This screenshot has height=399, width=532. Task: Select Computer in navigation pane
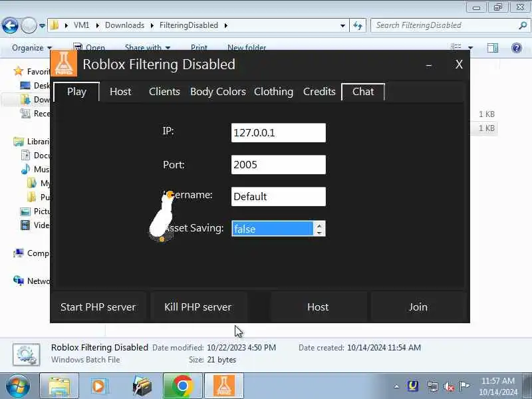31,253
